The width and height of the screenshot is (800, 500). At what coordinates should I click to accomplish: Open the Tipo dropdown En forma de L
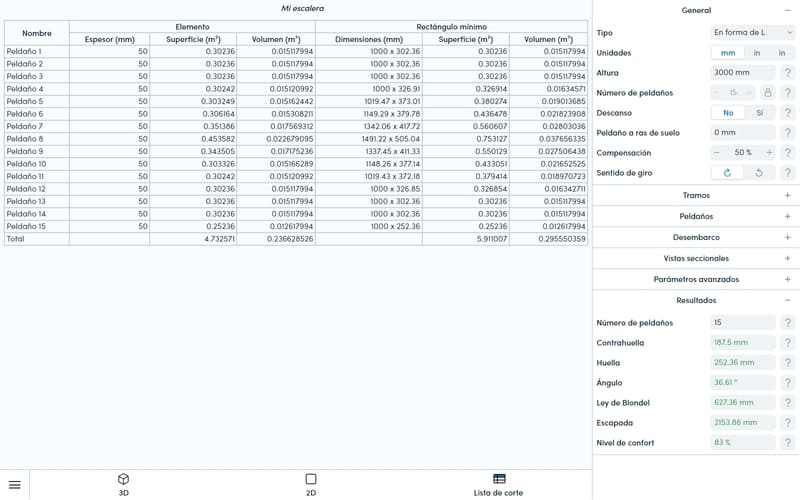[752, 33]
